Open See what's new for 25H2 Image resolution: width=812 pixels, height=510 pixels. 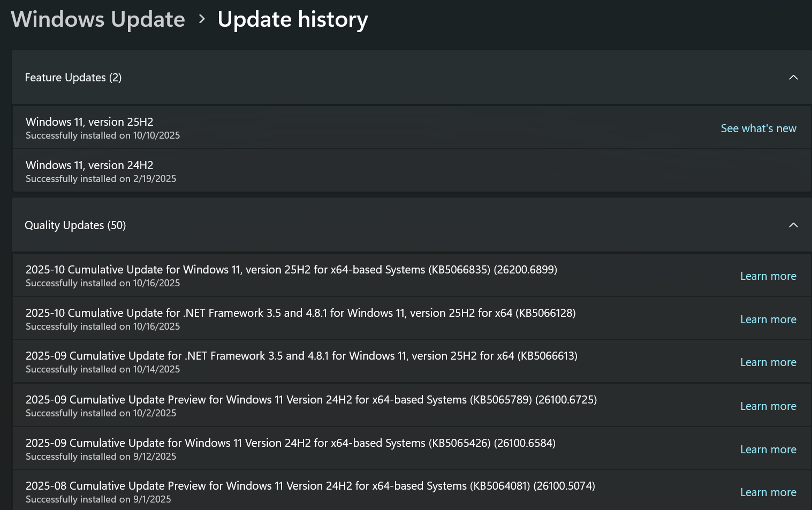pos(758,128)
